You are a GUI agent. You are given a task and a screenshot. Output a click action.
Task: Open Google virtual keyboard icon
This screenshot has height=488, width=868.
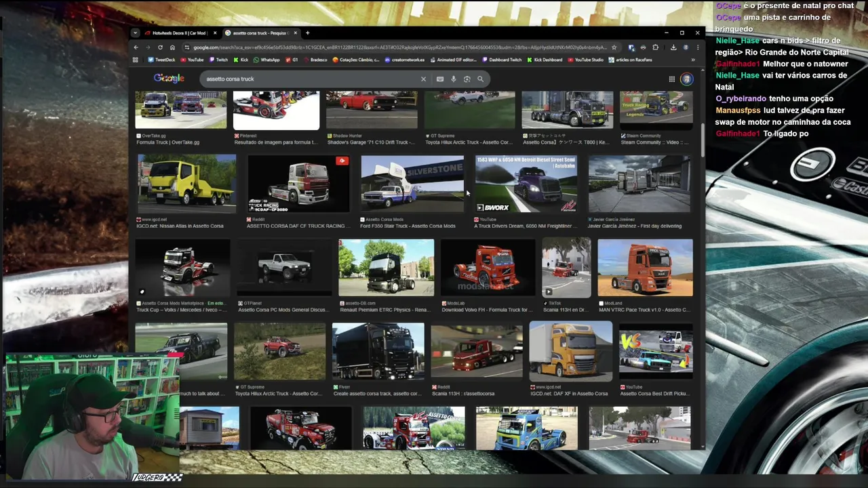coord(440,79)
